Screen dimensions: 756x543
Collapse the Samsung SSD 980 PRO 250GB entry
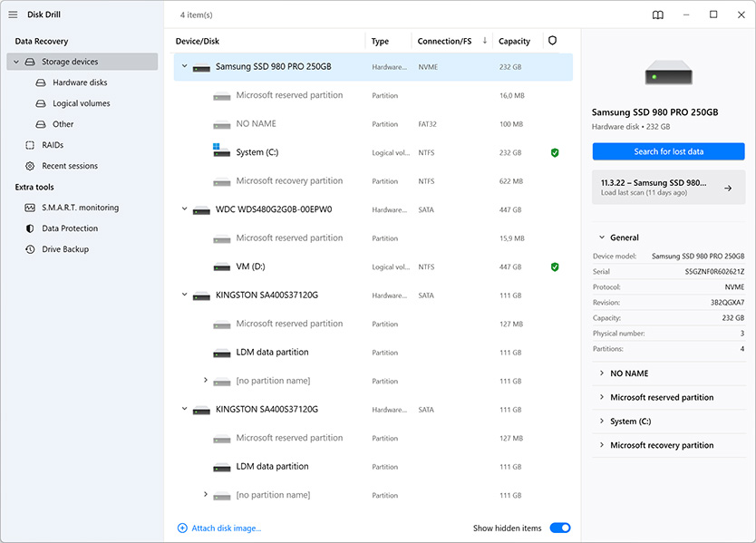point(184,66)
